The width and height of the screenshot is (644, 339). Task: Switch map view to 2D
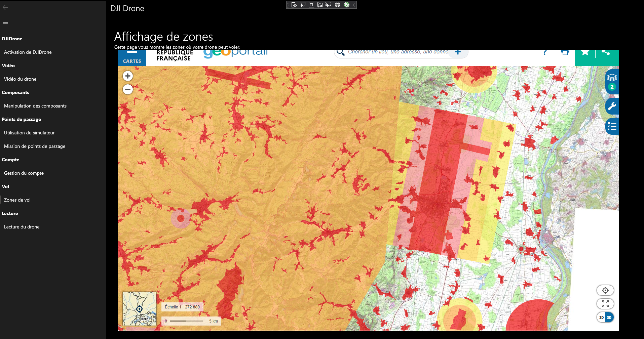pos(601,317)
